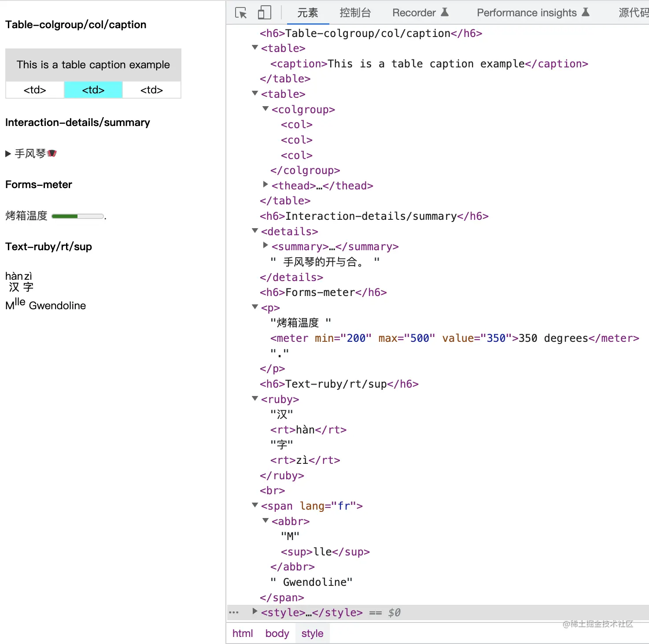Screen dimensions: 649x644
Task: Select the "Gwendoline" text node in DOM
Action: [312, 582]
